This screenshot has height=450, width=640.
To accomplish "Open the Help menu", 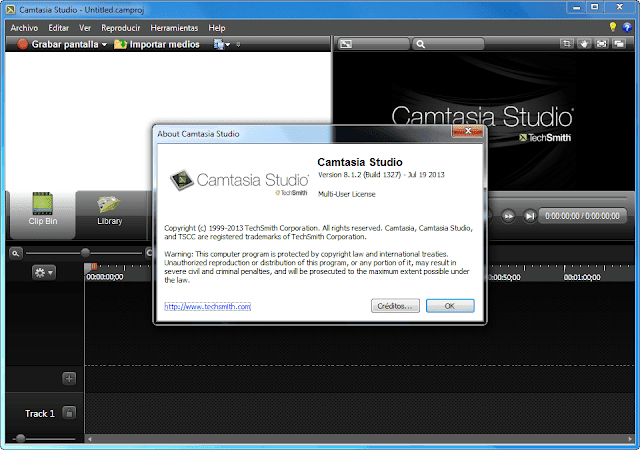I will point(217,28).
